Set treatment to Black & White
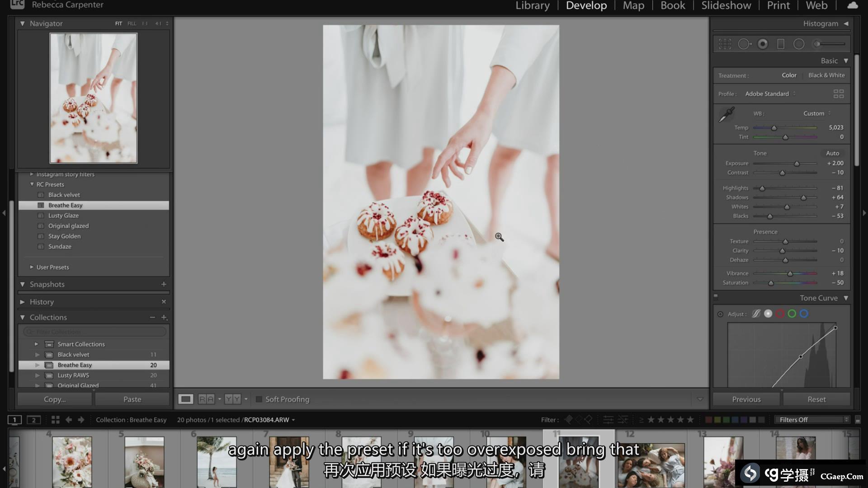 click(826, 75)
